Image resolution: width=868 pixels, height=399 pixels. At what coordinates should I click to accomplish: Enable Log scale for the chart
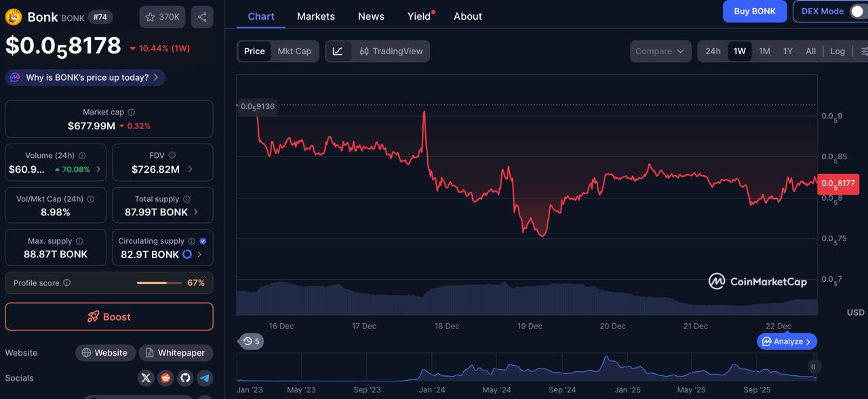[837, 51]
